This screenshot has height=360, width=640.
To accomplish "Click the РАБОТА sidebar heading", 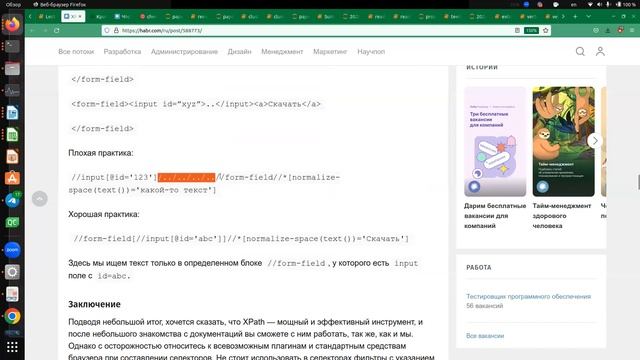I will [479, 267].
